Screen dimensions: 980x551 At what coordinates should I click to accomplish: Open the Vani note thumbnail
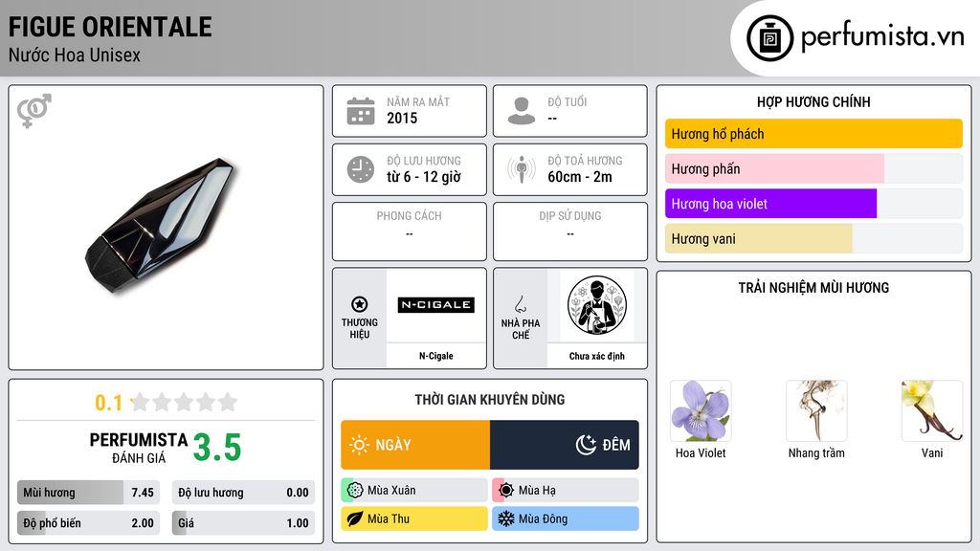[x=932, y=411]
